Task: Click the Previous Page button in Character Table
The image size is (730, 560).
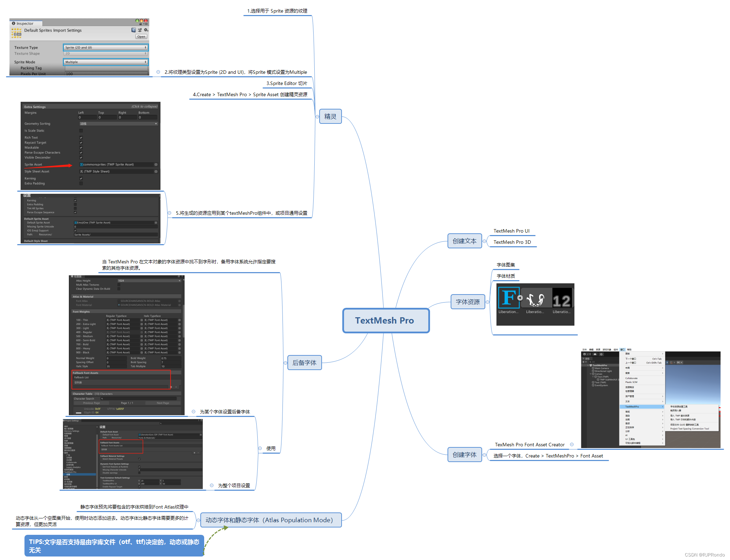Action: (x=91, y=403)
